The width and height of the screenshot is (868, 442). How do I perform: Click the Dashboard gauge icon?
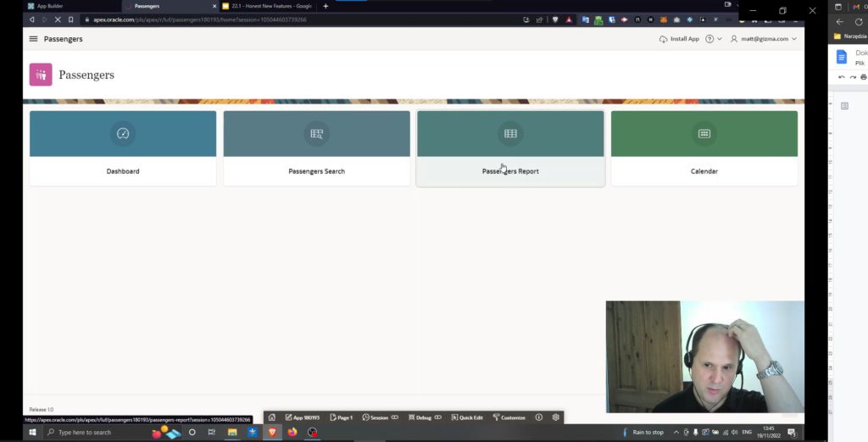click(x=123, y=133)
